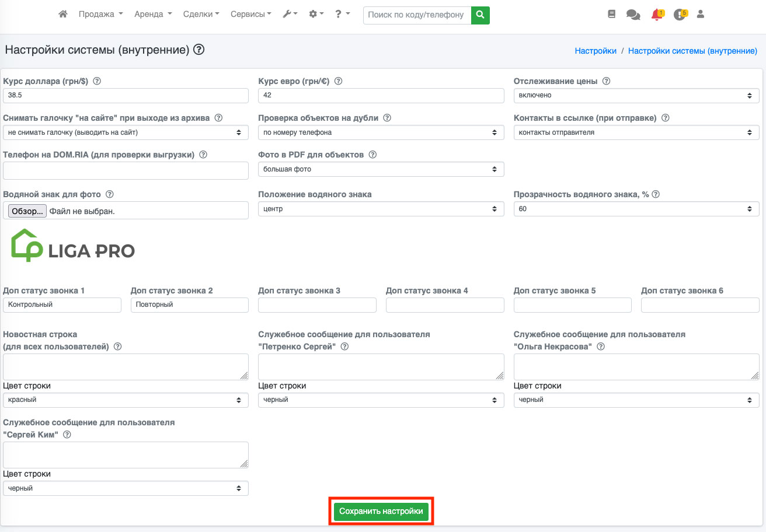Click the Сохранить настройки button
Image resolution: width=766 pixels, height=532 pixels.
pos(381,512)
